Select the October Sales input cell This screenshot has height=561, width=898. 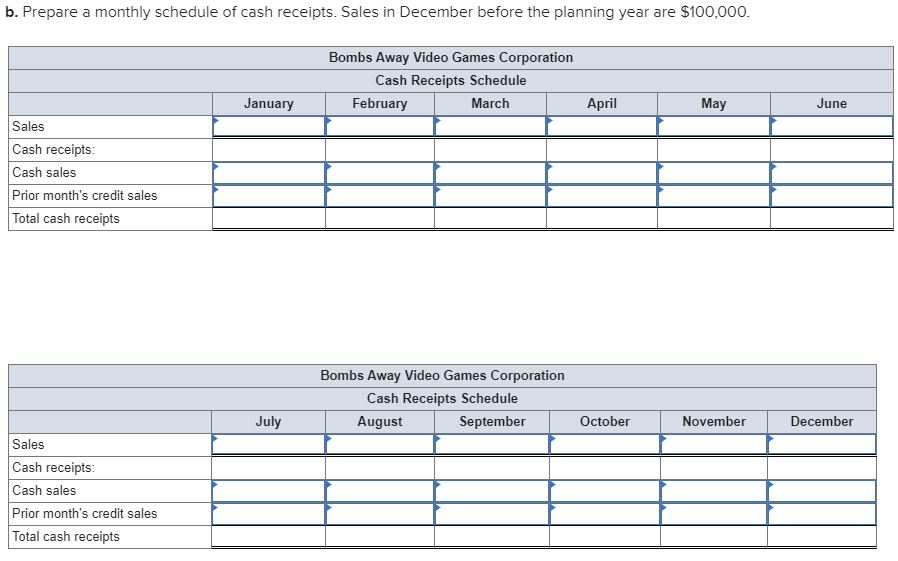coord(605,444)
